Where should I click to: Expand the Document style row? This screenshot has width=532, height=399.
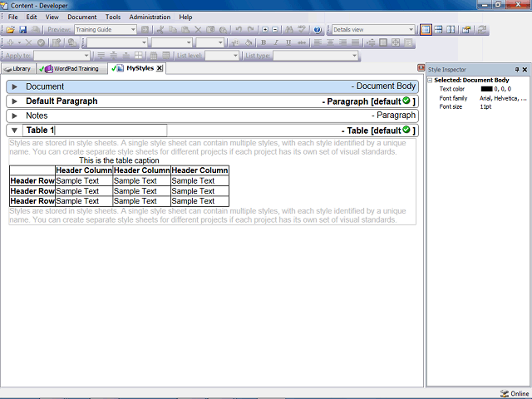(15, 86)
